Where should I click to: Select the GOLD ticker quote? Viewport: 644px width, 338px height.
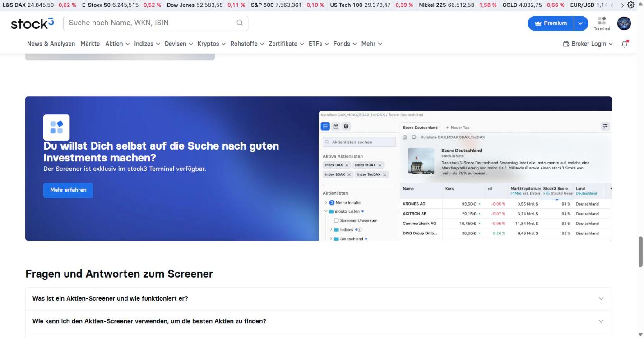[533, 5]
